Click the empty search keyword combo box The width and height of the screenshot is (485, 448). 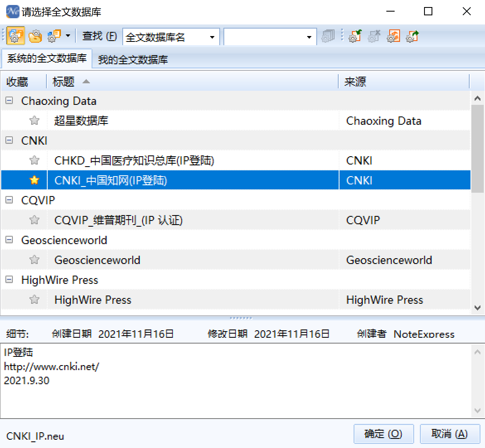coord(270,37)
